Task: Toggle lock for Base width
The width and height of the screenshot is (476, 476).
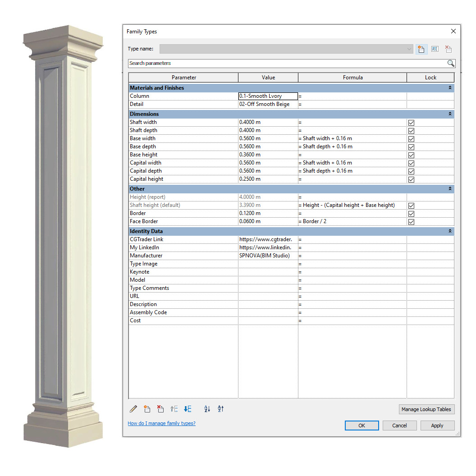Action: (x=412, y=139)
